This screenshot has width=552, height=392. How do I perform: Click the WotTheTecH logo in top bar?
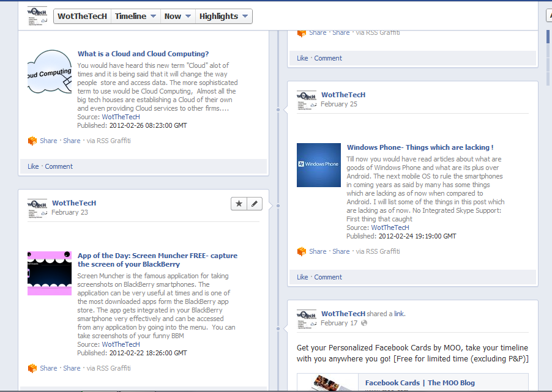tap(37, 16)
